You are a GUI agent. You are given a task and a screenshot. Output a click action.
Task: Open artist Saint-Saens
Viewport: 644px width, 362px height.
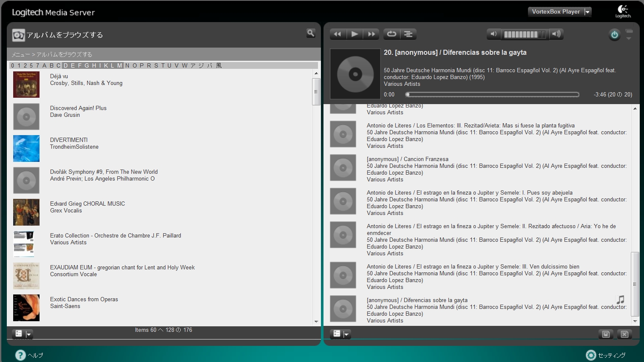65,306
